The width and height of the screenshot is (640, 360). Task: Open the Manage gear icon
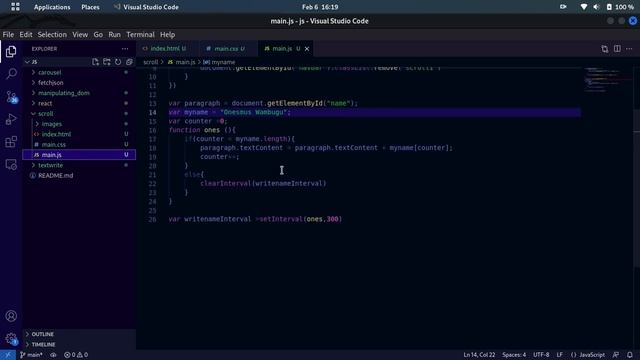[11, 338]
